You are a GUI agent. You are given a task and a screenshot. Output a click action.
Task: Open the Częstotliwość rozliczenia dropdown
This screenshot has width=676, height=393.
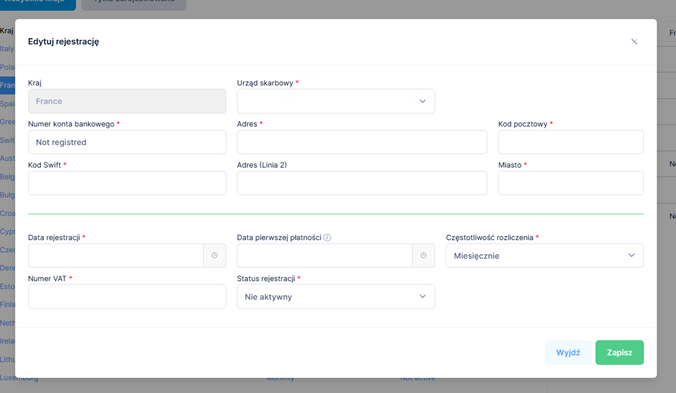pyautogui.click(x=545, y=256)
